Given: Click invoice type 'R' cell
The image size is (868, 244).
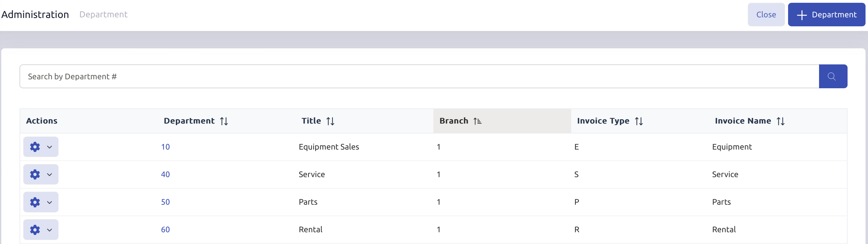Looking at the screenshot, I should coord(577,230).
